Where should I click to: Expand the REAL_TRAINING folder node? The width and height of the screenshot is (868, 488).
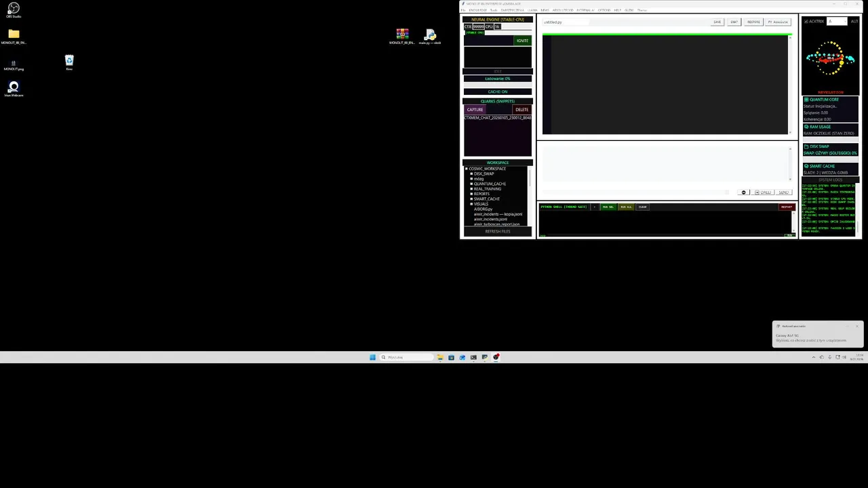point(471,189)
